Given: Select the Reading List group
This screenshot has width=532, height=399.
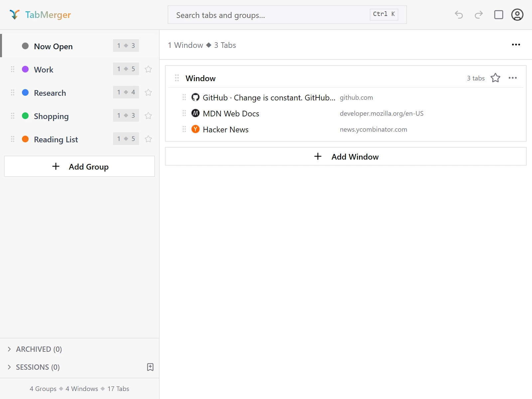Looking at the screenshot, I should coord(80,139).
